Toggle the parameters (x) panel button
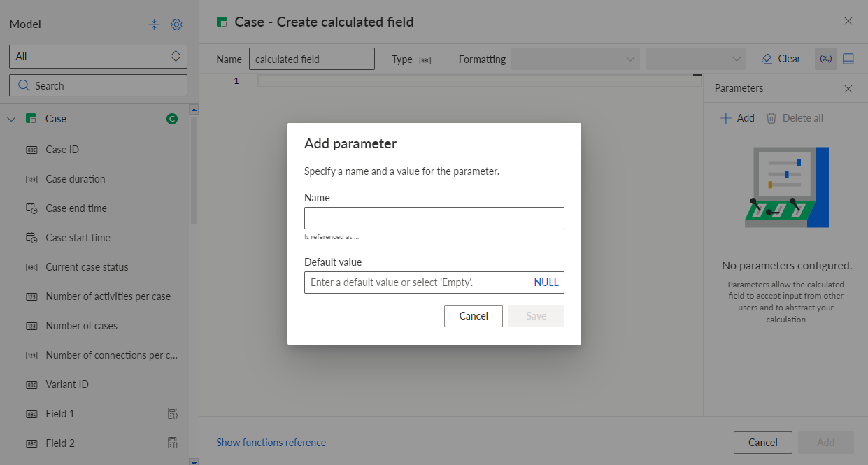Viewport: 868px width, 465px height. [x=826, y=59]
